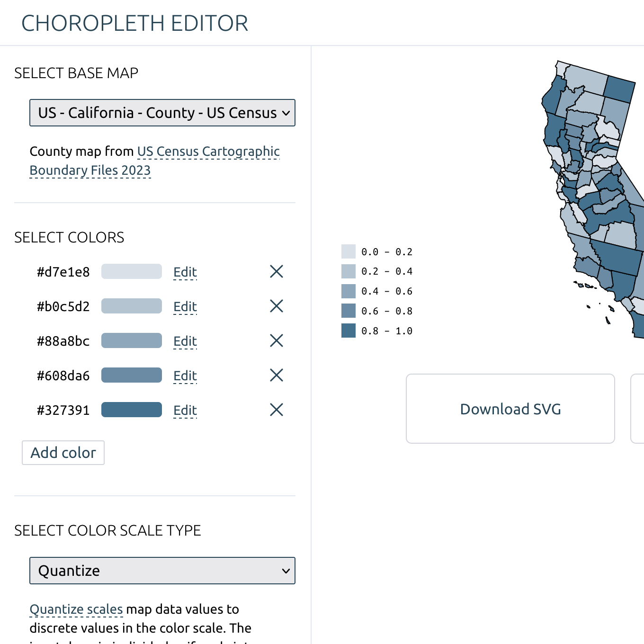
Task: Remove the #b0c5d2 color from the palette
Action: (x=276, y=306)
